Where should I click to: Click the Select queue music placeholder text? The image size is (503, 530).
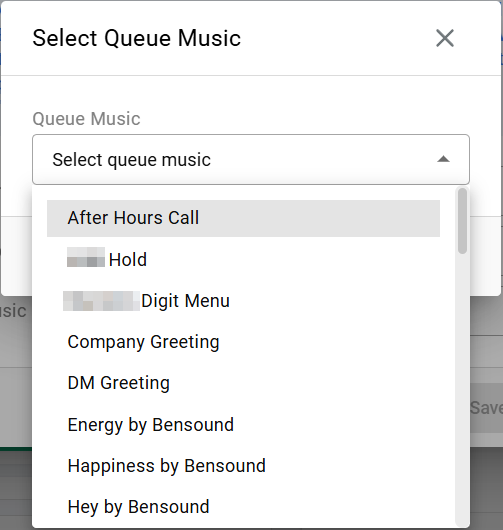tap(131, 160)
